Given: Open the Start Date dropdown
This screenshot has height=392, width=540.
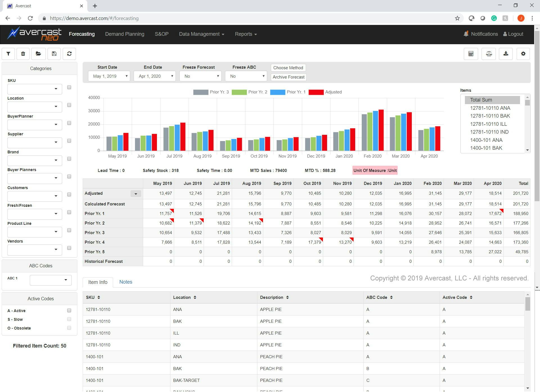Looking at the screenshot, I should pos(109,76).
